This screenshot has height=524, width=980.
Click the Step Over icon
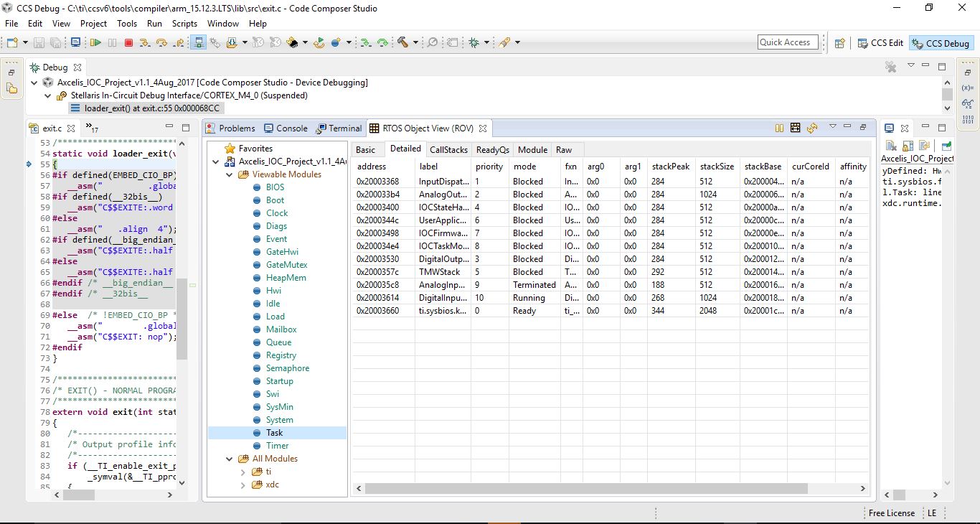(161, 42)
